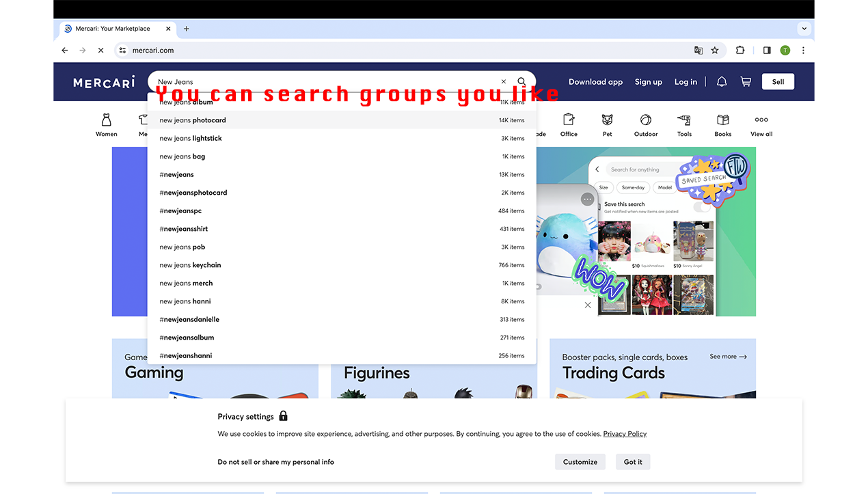The height and width of the screenshot is (494, 868).
Task: Select suggestion #newjeans
Action: tap(342, 174)
